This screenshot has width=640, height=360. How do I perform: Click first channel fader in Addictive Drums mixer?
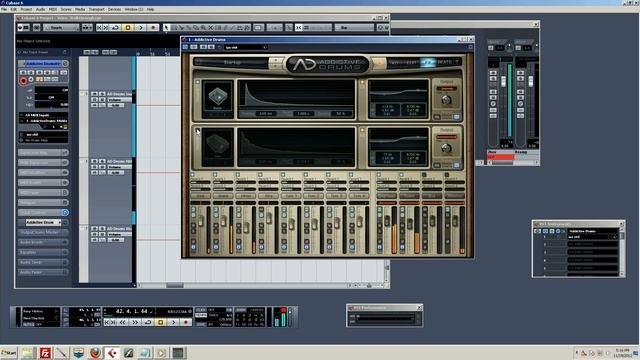201,221
